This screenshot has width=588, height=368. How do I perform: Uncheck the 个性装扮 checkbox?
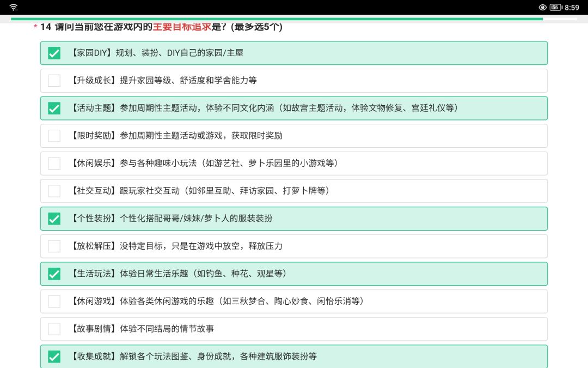[54, 219]
